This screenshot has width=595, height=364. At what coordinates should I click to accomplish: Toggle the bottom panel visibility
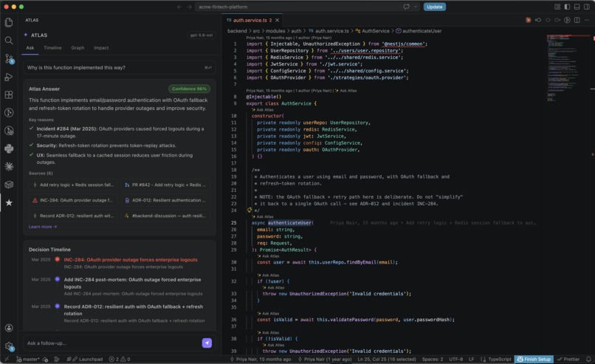pos(577,7)
